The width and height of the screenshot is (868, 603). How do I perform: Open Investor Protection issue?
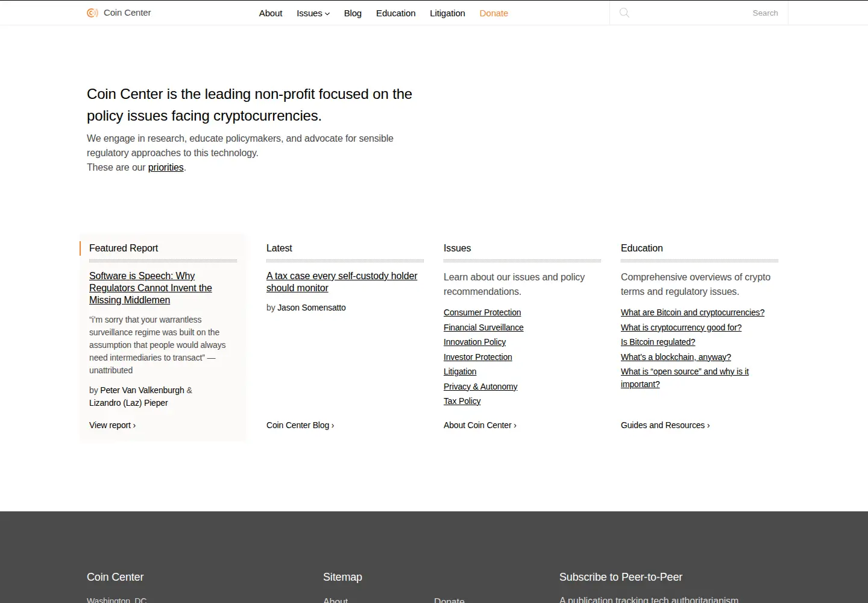(478, 357)
